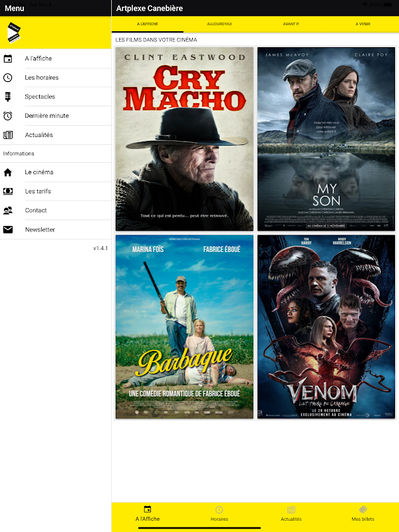Click the Artplexe Canebière title
399x532 pixels.
(149, 9)
